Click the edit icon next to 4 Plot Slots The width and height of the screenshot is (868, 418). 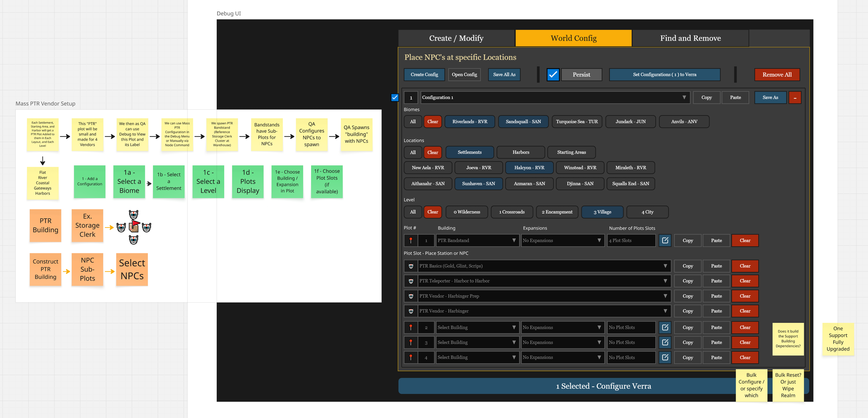[665, 240]
